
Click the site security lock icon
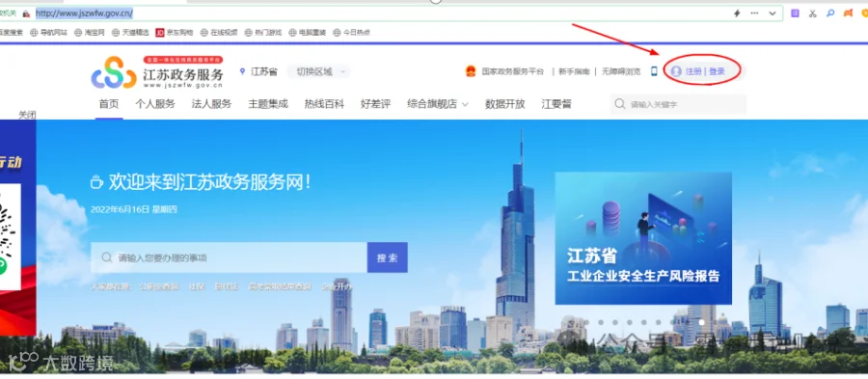pos(25,14)
